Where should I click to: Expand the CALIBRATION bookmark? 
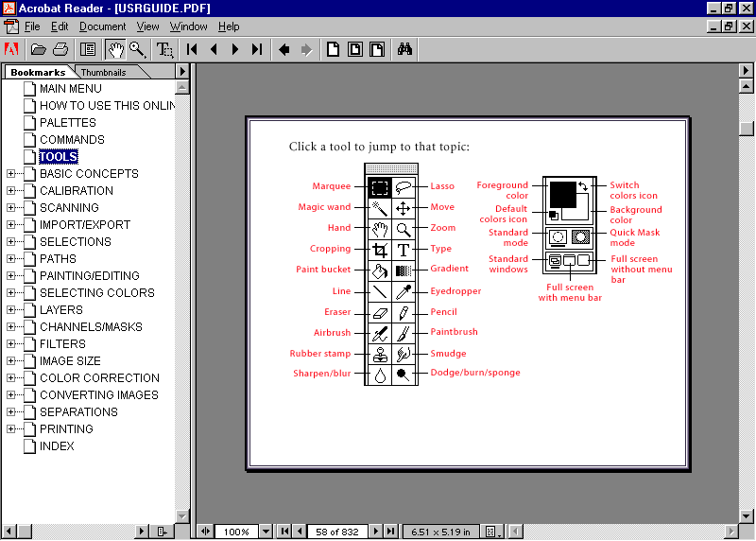click(x=10, y=191)
